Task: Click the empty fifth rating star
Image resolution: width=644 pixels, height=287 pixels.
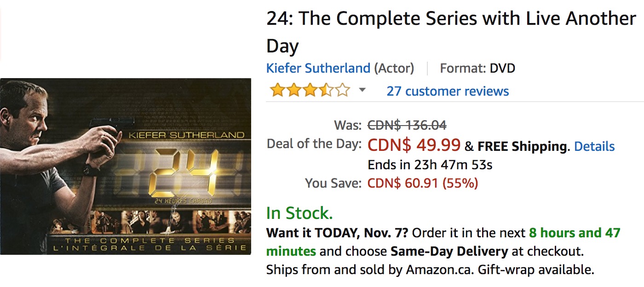Action: click(x=342, y=91)
